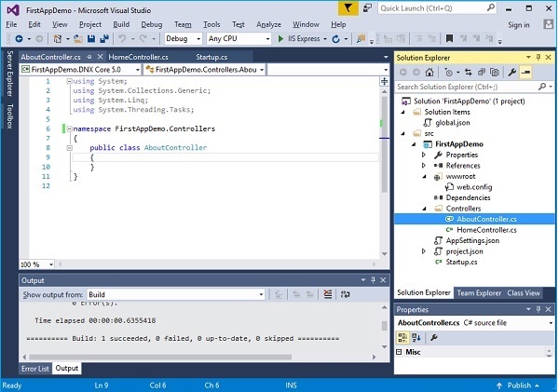The height and width of the screenshot is (392, 559).
Task: Click the Sign in link
Action: [x=519, y=24]
